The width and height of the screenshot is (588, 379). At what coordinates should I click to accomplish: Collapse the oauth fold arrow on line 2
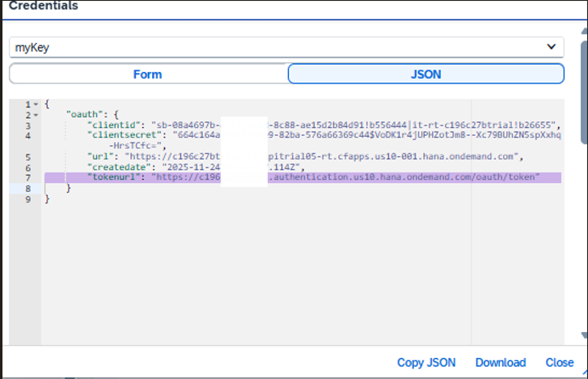tap(36, 115)
